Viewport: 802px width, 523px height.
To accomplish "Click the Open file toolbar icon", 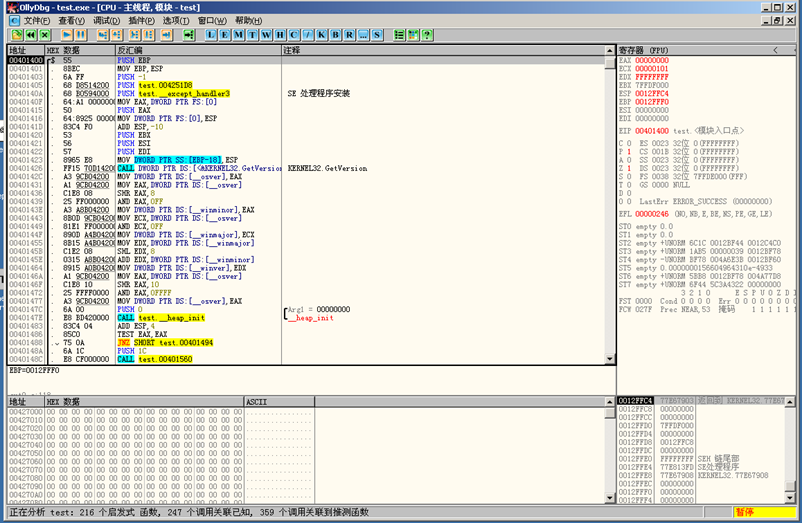I will click(16, 35).
